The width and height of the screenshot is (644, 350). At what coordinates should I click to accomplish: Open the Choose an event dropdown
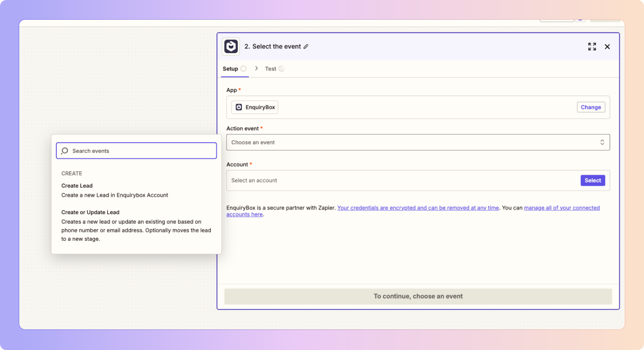click(418, 142)
